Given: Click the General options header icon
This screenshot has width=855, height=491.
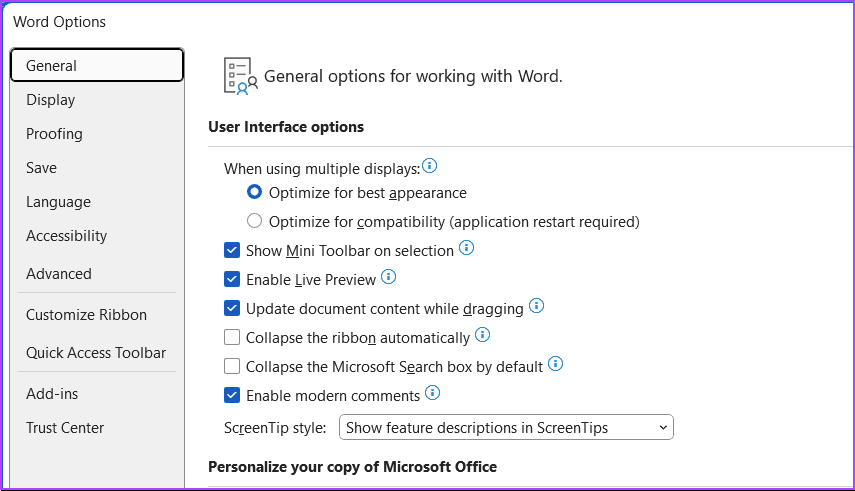Looking at the screenshot, I should 240,76.
